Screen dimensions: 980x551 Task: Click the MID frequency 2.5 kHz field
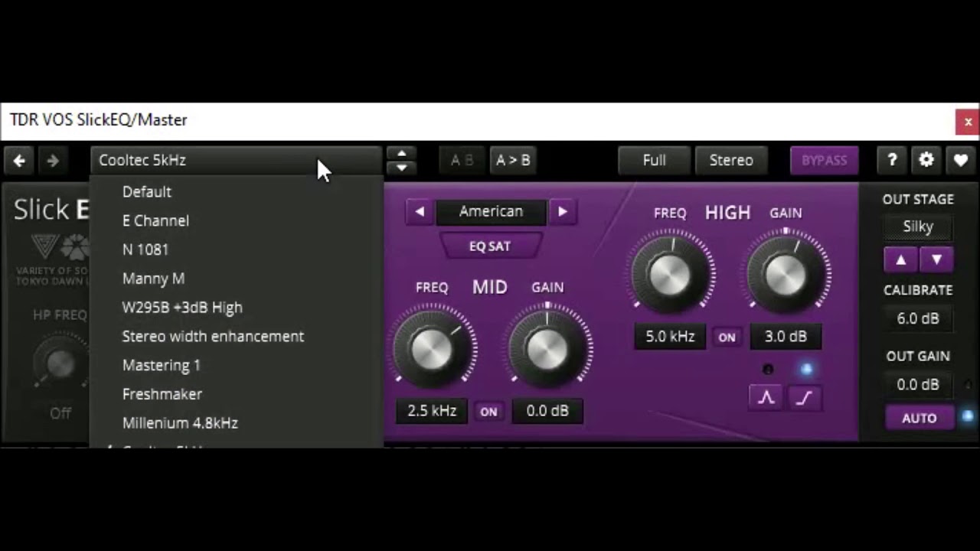tap(432, 412)
